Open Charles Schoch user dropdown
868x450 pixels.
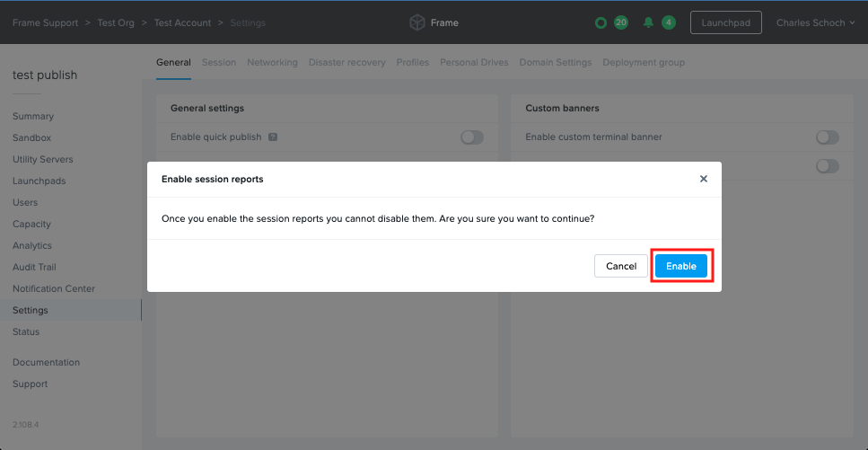click(815, 22)
